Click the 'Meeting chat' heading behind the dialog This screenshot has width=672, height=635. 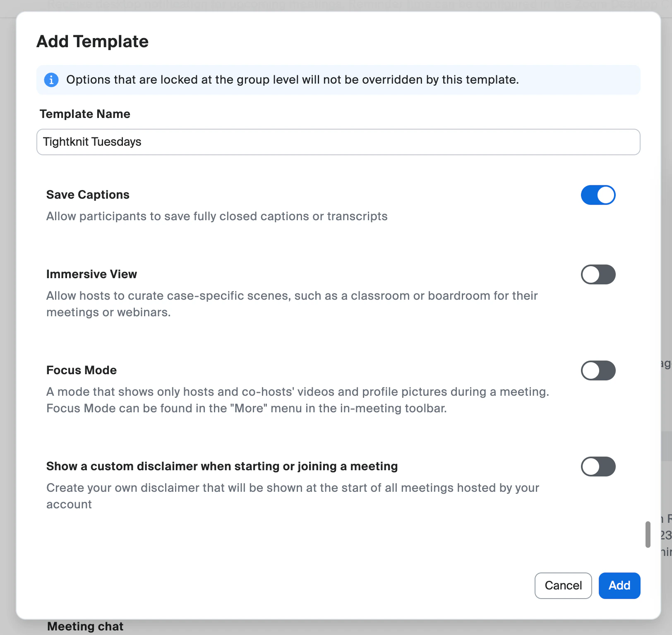pyautogui.click(x=85, y=626)
